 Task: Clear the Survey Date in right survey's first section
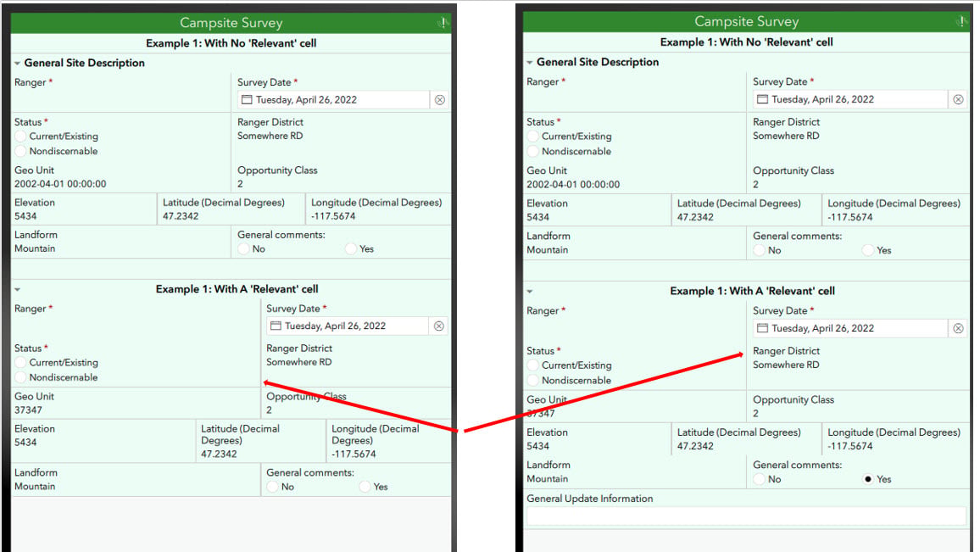pyautogui.click(x=958, y=99)
